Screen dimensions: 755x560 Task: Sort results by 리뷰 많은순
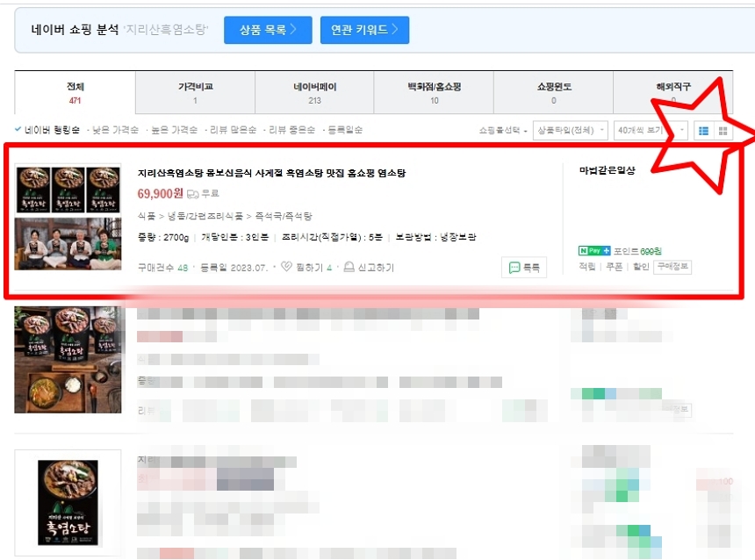click(233, 130)
